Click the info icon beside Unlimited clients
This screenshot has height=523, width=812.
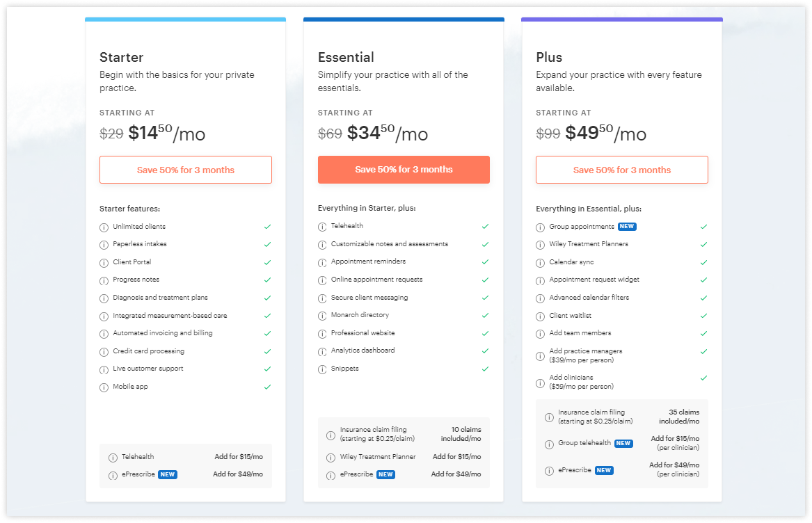coord(104,227)
